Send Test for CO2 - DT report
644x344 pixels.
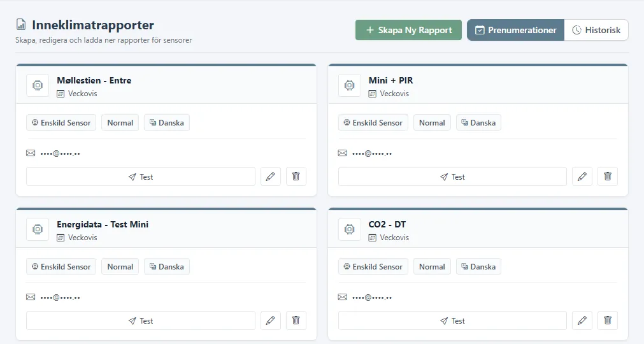pos(452,320)
